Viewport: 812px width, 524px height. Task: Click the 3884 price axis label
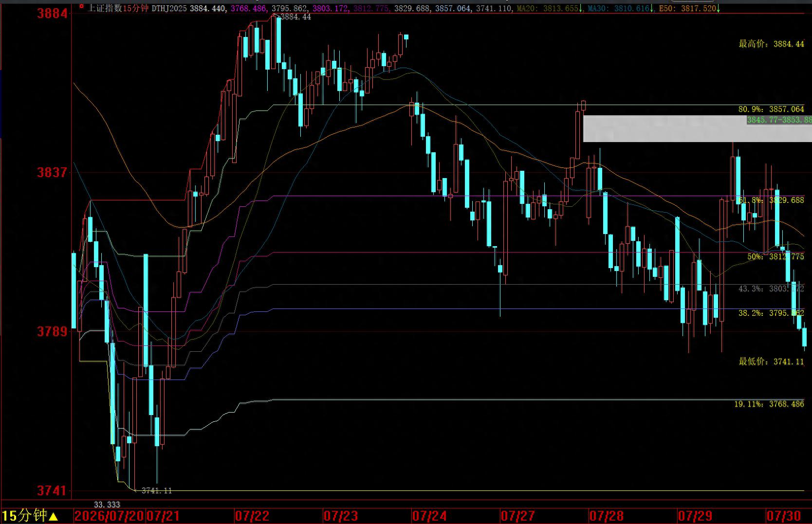(x=53, y=13)
